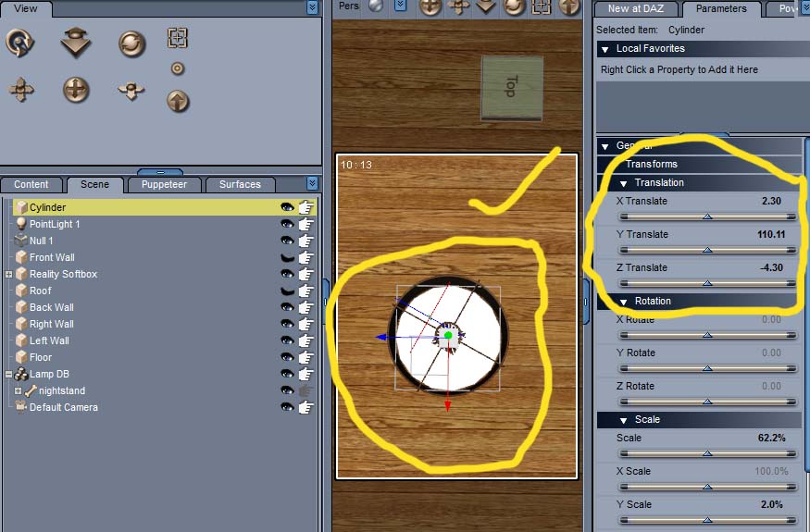Select Default Camera in the scene list
810x532 pixels.
click(x=63, y=407)
